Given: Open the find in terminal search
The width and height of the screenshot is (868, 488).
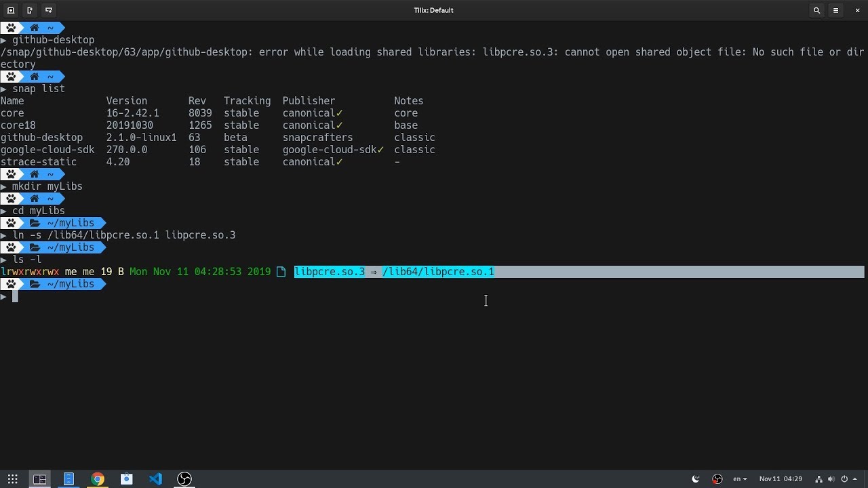Looking at the screenshot, I should (x=817, y=10).
